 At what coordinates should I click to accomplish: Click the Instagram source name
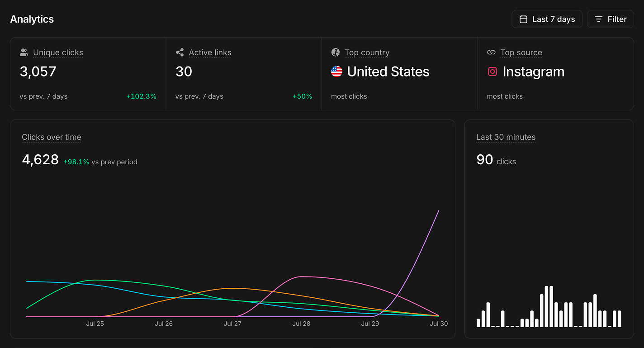tap(533, 72)
